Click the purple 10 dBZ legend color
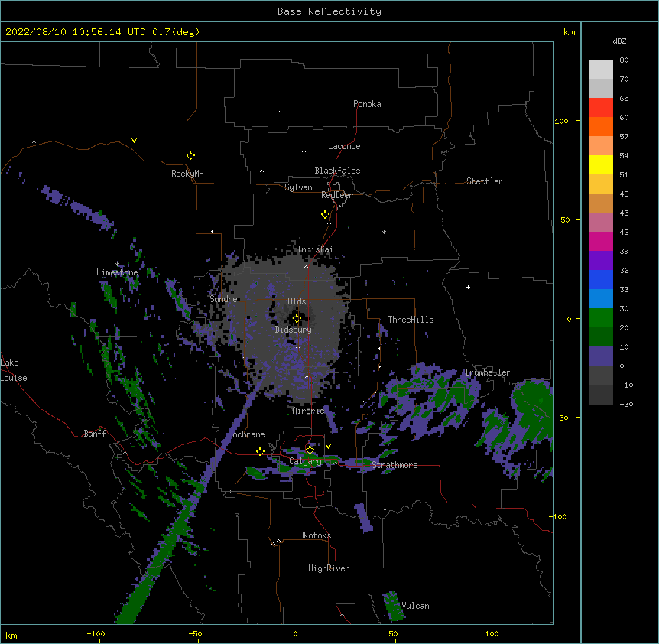This screenshot has height=644, width=659. click(x=601, y=356)
